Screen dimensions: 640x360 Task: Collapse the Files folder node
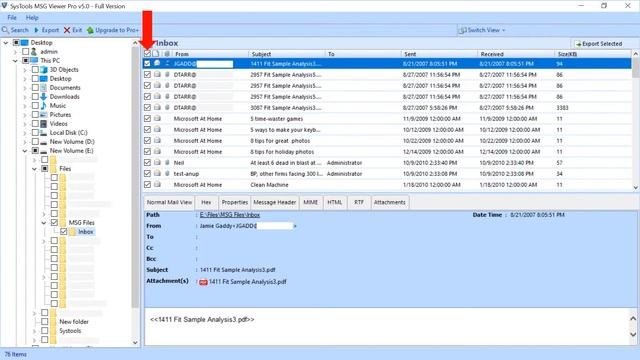click(x=35, y=169)
